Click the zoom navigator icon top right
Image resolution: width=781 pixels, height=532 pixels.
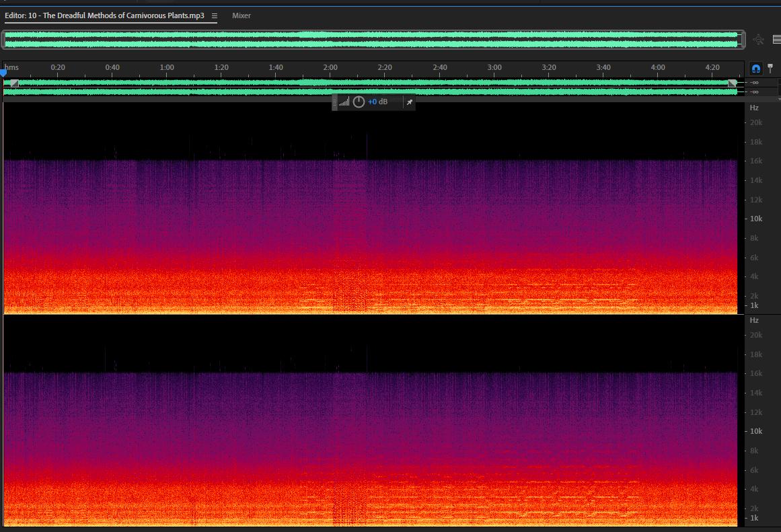point(759,40)
